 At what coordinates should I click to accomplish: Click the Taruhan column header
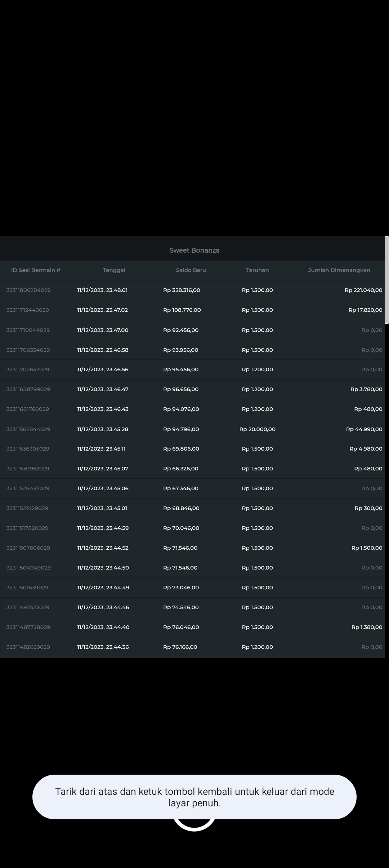coord(257,270)
